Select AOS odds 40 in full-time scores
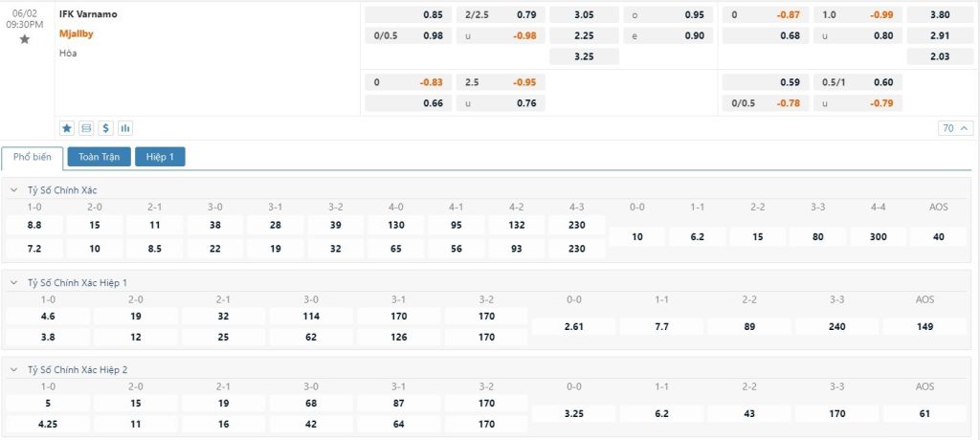This screenshot has height=440, width=980. [939, 236]
